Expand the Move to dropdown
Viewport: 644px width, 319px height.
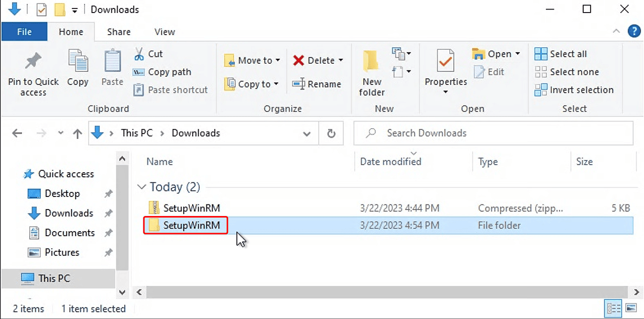277,60
